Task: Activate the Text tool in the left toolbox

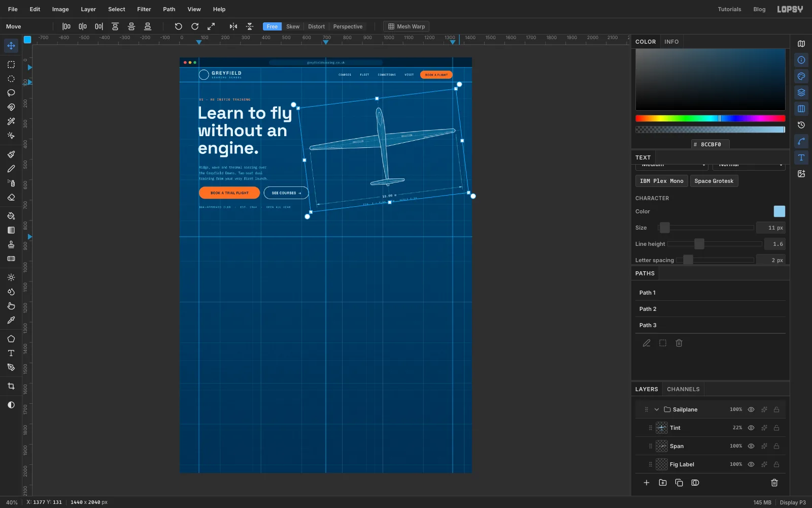Action: point(11,353)
